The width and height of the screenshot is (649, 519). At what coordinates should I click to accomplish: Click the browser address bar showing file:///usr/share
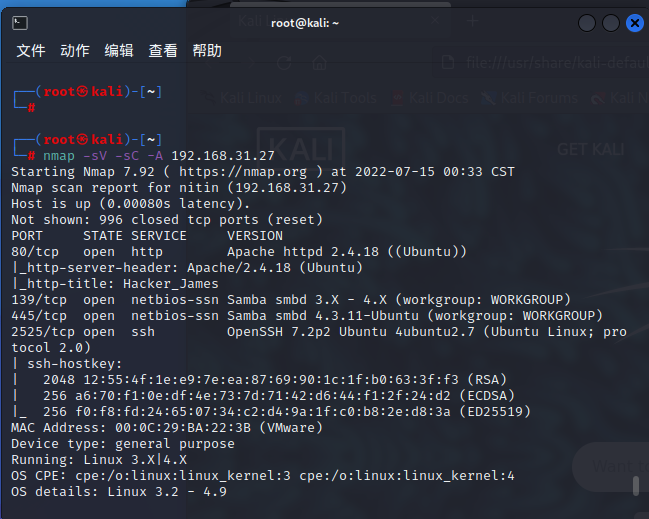click(541, 63)
